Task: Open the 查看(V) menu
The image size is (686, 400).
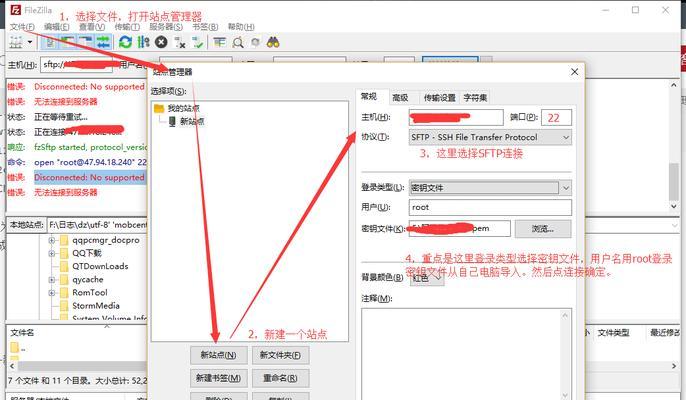Action: pos(92,27)
